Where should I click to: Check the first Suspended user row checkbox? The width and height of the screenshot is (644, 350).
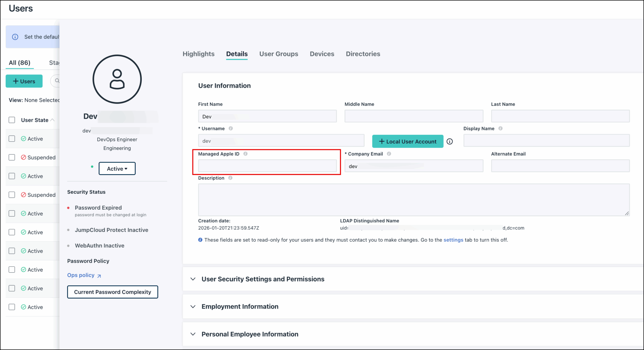pyautogui.click(x=12, y=157)
